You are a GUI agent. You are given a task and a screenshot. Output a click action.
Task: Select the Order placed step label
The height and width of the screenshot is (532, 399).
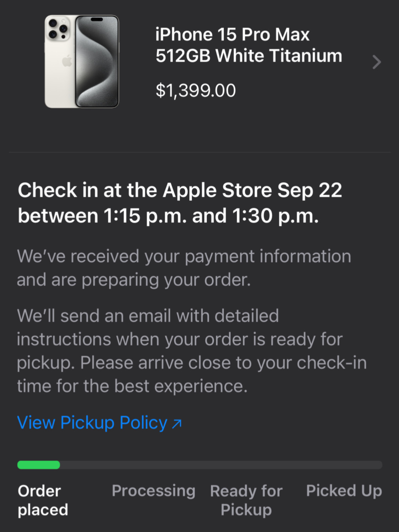(x=43, y=500)
